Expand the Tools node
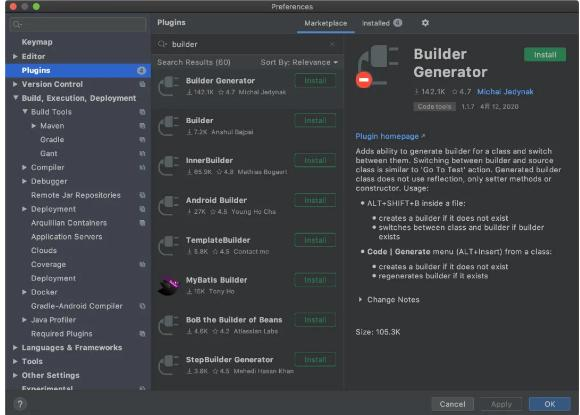The height and width of the screenshot is (415, 580). pos(15,361)
